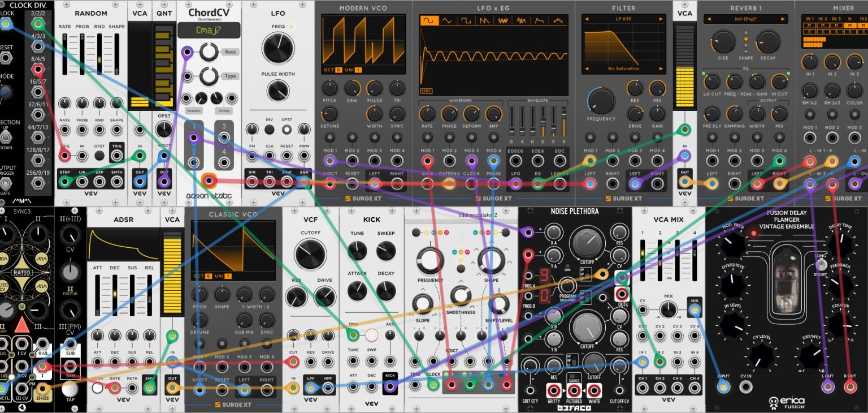Flip the LONG/SHORT switch on Fusion Delay
The width and height of the screenshot is (868, 413).
pos(821,265)
